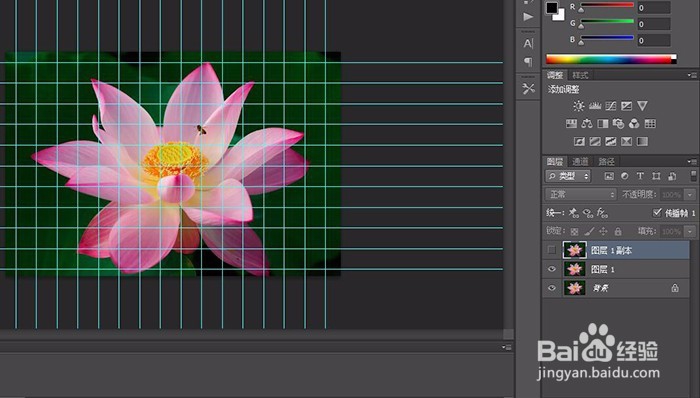Image resolution: width=700 pixels, height=398 pixels.
Task: Add a Channel Mixer adjustment
Action: [x=634, y=124]
